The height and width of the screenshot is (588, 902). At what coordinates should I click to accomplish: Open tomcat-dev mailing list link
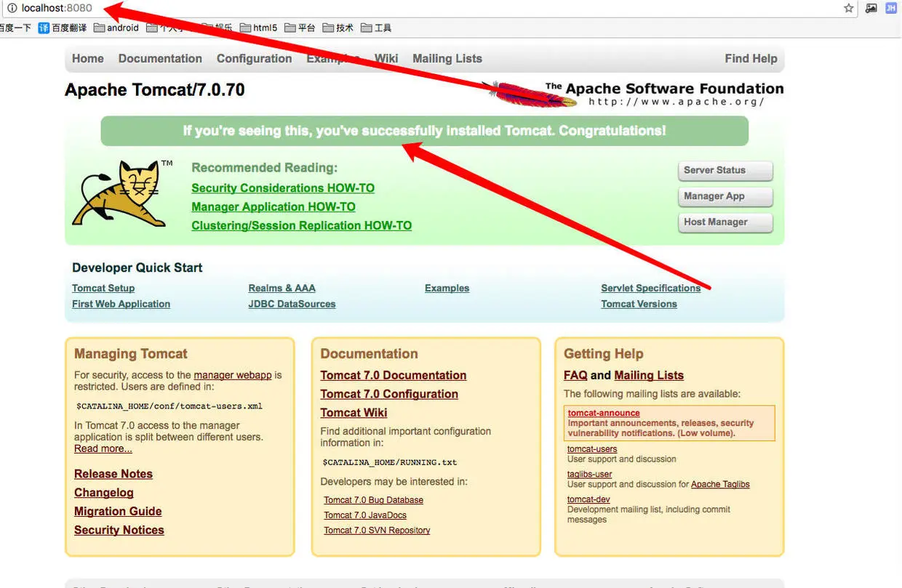pyautogui.click(x=588, y=500)
